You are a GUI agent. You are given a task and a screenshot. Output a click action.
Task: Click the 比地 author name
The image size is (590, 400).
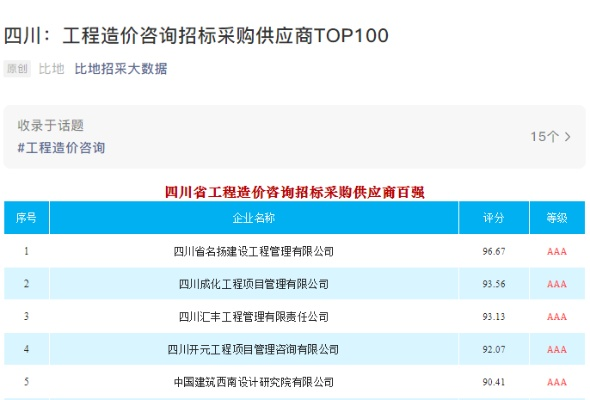pos(52,69)
